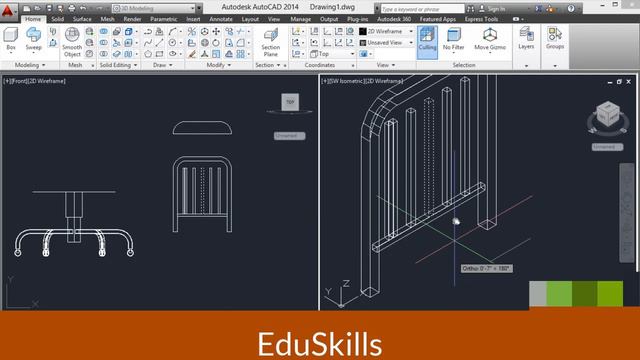Select the Circle tool in Draw panel
The height and width of the screenshot is (360, 640).
(x=173, y=42)
